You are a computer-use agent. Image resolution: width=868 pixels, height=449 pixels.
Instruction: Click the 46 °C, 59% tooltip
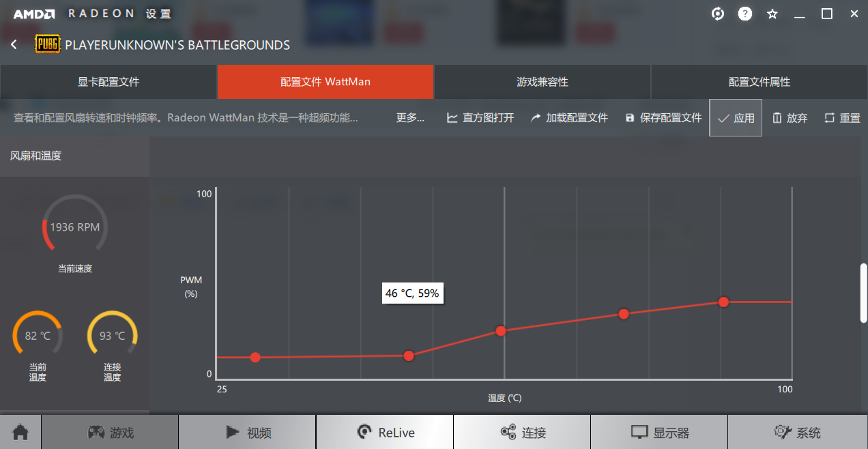pos(412,294)
